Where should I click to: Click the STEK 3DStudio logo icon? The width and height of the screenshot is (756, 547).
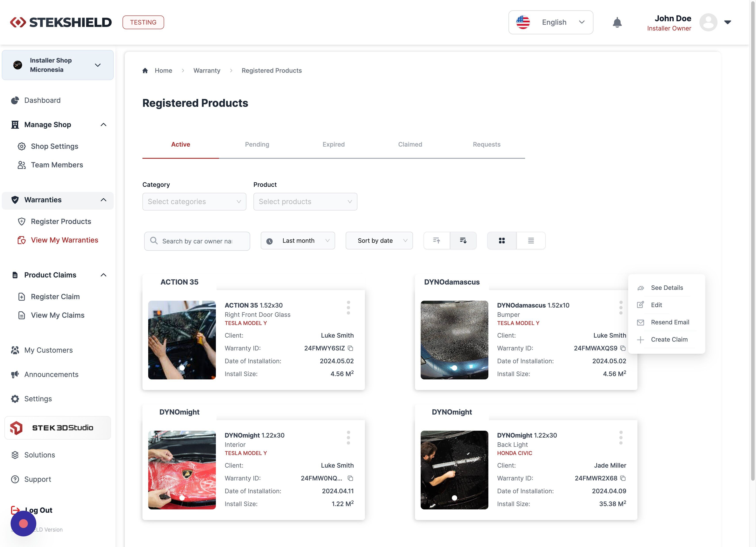click(x=16, y=428)
